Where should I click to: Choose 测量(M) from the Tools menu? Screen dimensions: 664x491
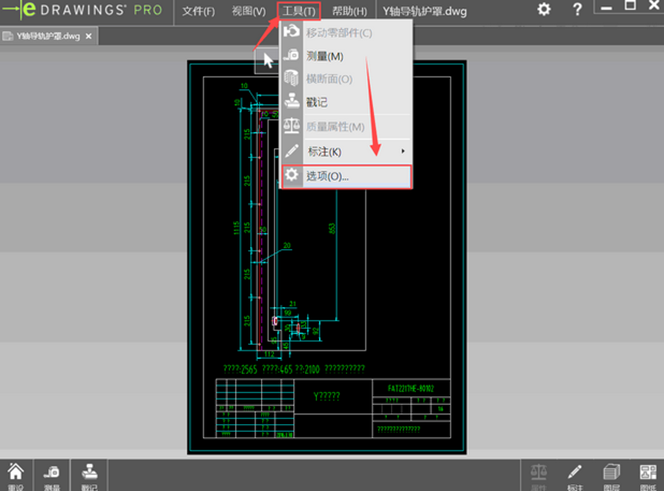pos(323,56)
